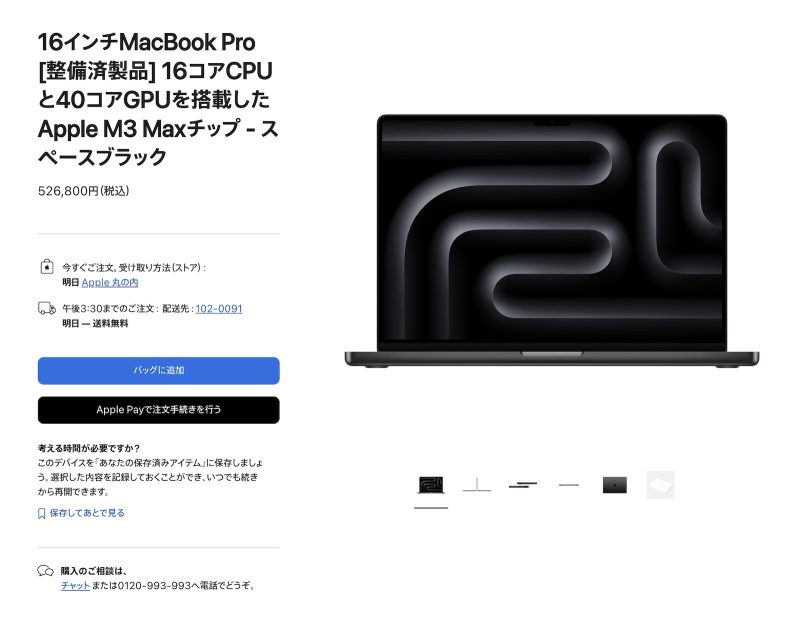
Task: Click the chat bubbles consultation icon
Action: point(45,571)
